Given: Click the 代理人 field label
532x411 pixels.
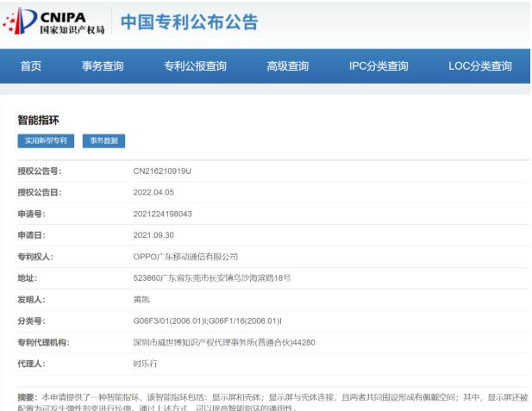Looking at the screenshot, I should tap(31, 364).
